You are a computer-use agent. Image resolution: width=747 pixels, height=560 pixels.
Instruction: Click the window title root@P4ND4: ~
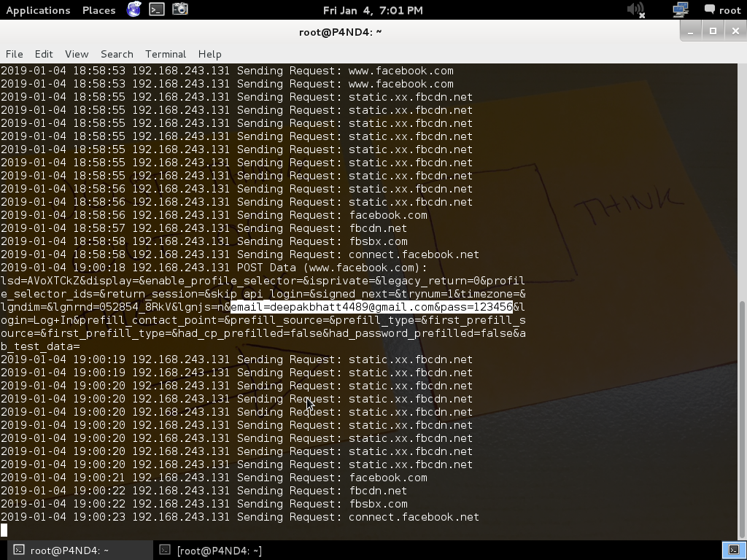340,32
